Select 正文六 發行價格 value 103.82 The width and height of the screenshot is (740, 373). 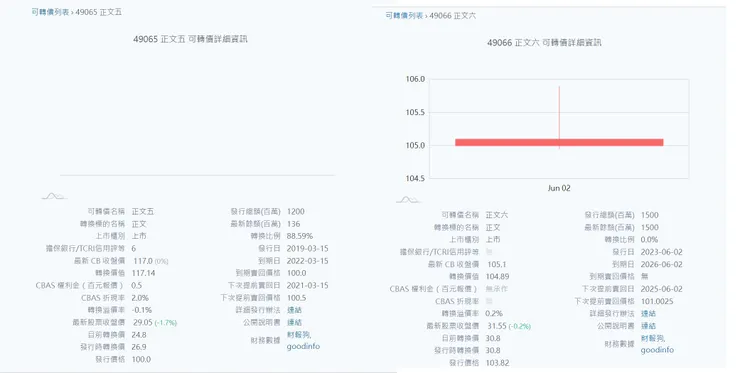pyautogui.click(x=497, y=363)
